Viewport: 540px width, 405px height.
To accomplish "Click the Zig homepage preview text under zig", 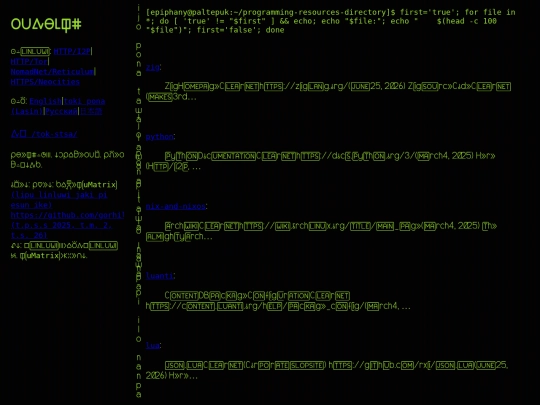I will (328, 91).
